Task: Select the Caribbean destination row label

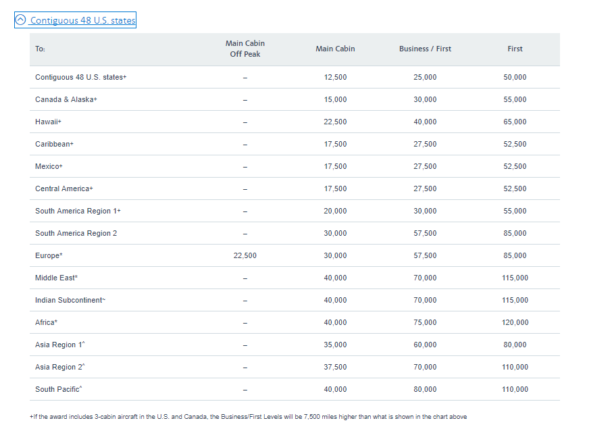Action: (54, 144)
